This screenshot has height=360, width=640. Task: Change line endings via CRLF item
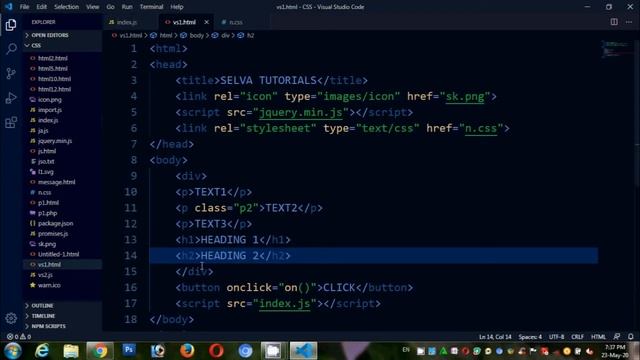pos(577,337)
